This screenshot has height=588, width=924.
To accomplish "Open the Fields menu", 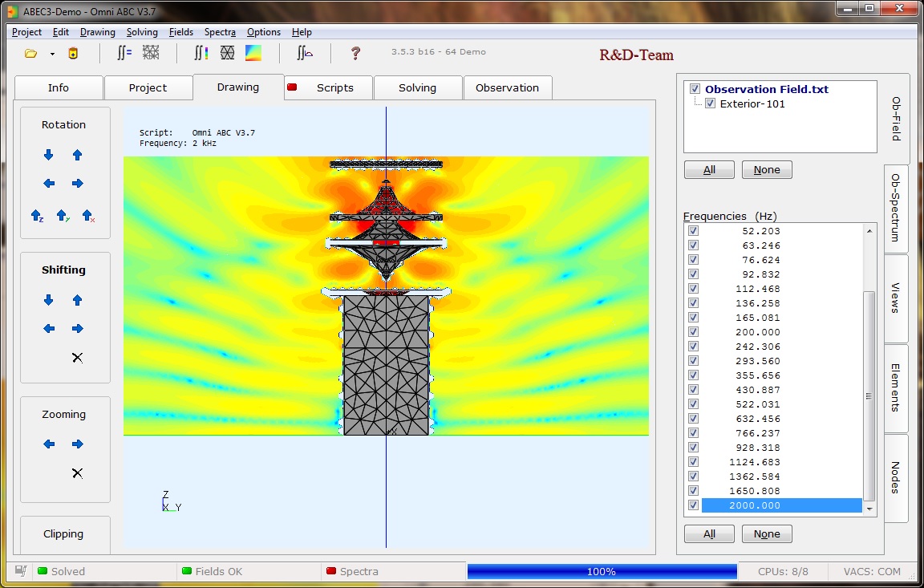I will click(x=181, y=32).
